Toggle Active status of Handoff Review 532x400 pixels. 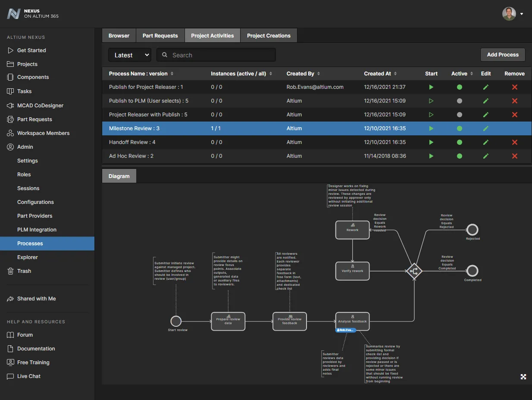tap(459, 142)
